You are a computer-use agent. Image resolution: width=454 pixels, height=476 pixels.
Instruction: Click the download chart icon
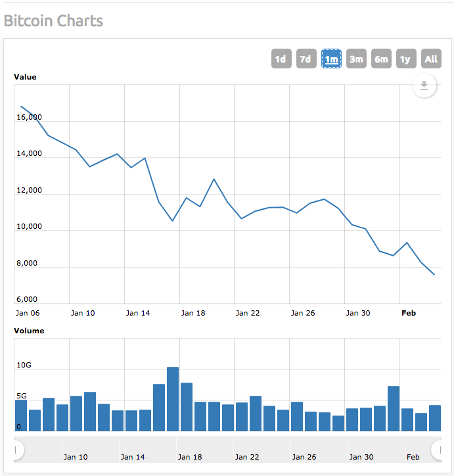click(x=424, y=85)
